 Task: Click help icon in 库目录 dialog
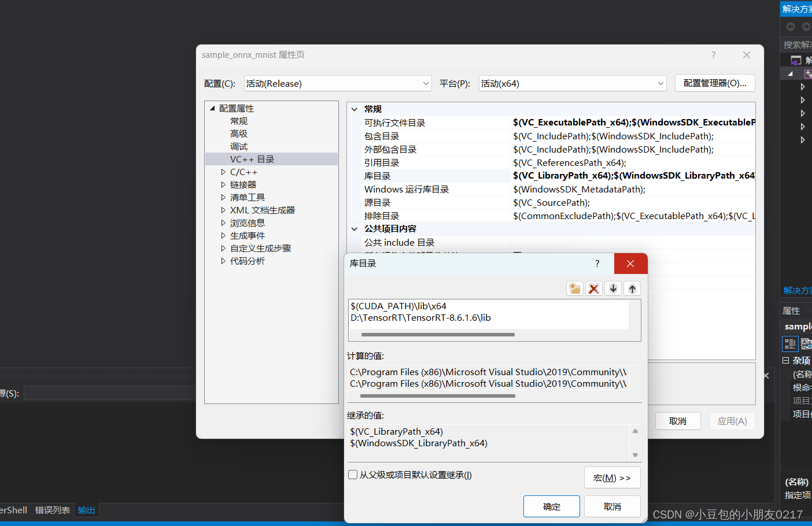(597, 264)
